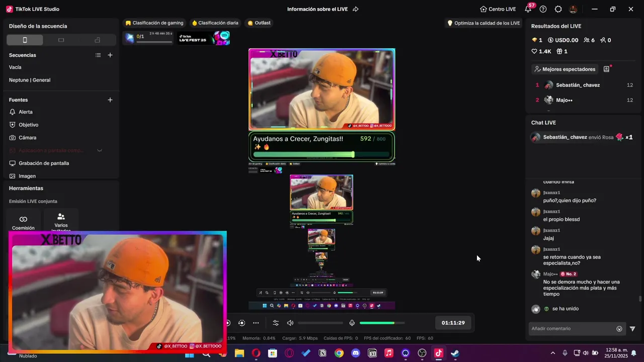Click the Ayudanos a Crecer goal bar

(322, 147)
